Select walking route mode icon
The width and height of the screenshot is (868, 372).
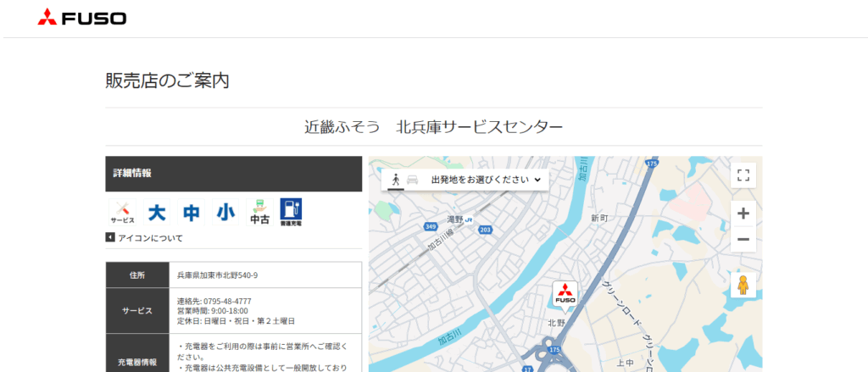(395, 180)
